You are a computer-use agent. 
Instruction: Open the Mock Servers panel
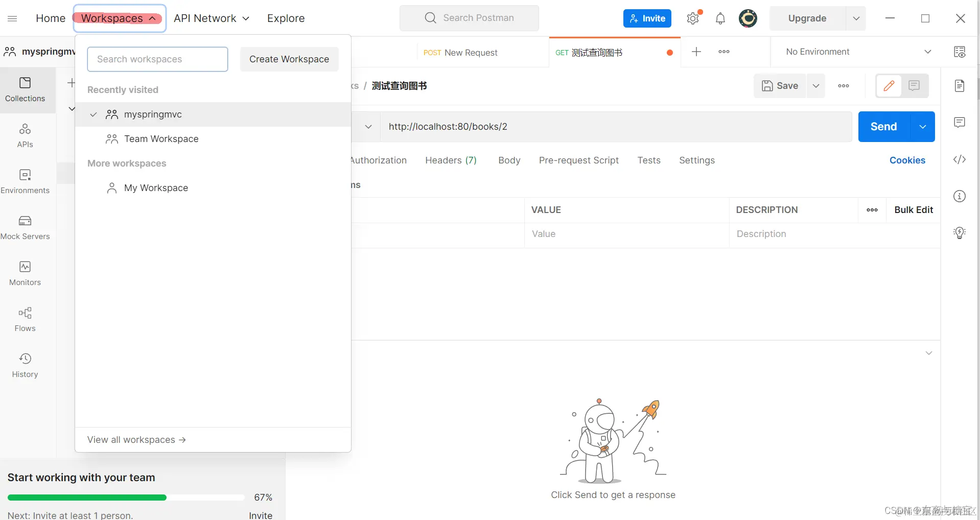click(26, 227)
